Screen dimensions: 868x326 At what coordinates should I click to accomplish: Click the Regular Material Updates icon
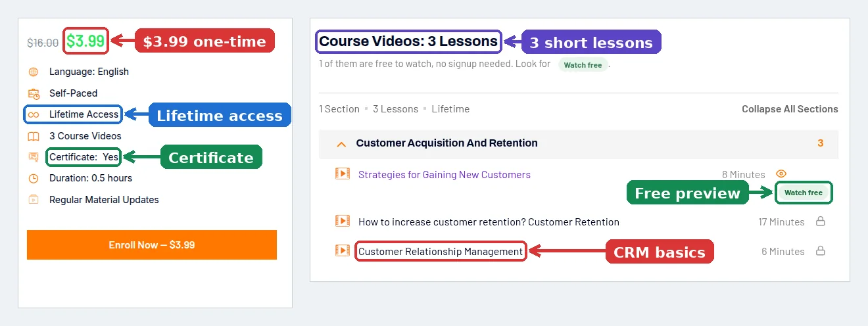(x=34, y=199)
